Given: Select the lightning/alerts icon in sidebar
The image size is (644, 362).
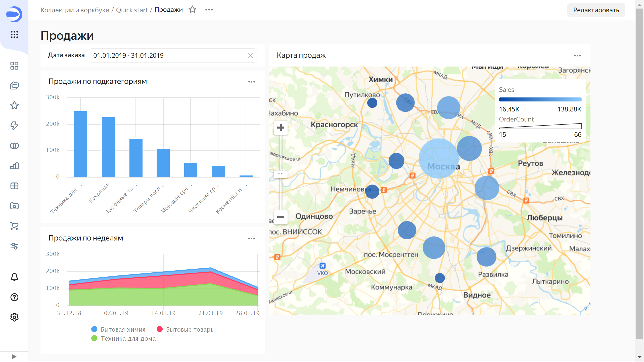Looking at the screenshot, I should click(14, 126).
